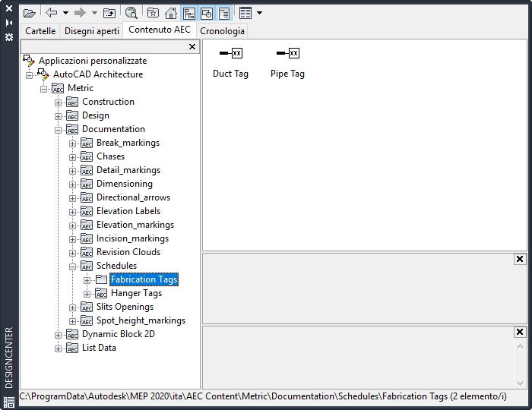The width and height of the screenshot is (532, 410).
Task: Click the Duct Tag thumbnail
Action: (x=231, y=53)
